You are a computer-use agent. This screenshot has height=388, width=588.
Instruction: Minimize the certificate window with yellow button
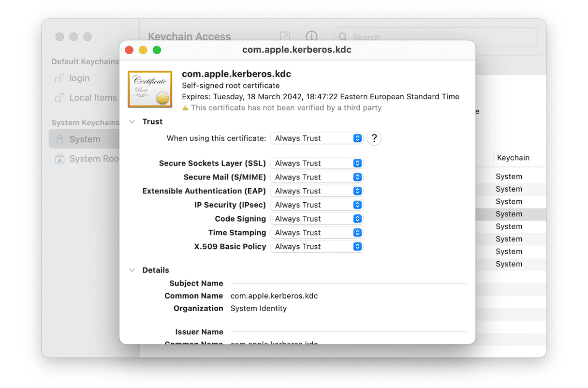click(143, 50)
